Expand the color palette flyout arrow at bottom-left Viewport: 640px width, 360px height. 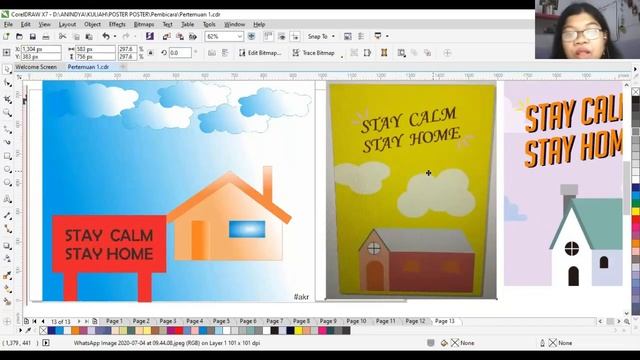coord(20,330)
